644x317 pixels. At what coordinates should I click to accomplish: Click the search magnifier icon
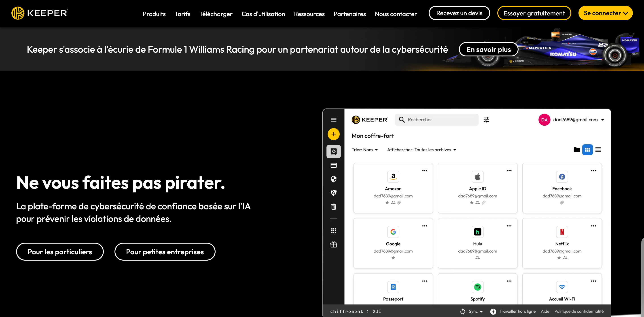click(x=402, y=120)
